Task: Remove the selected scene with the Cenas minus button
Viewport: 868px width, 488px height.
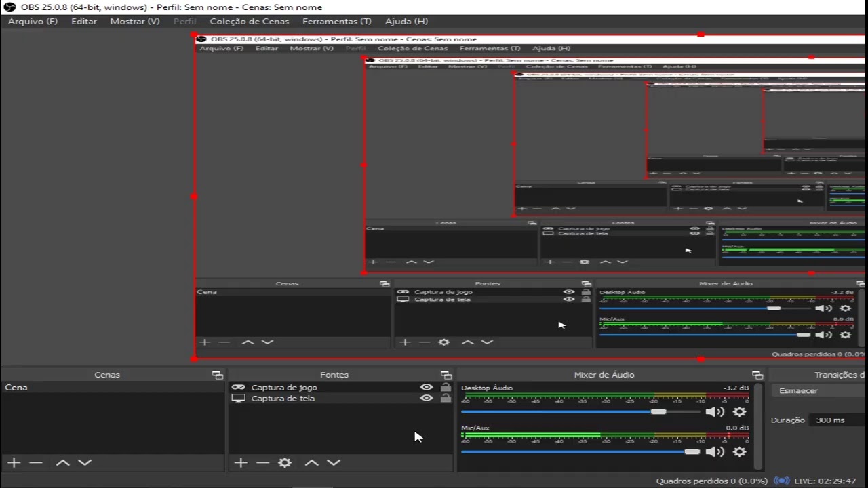Action: (36, 462)
